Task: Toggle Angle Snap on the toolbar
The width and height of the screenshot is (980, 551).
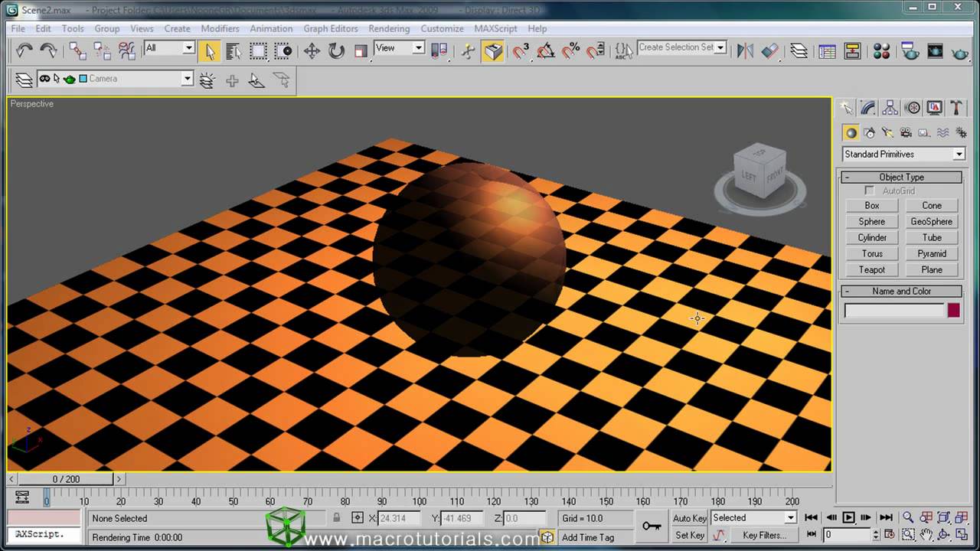Action: pos(546,51)
